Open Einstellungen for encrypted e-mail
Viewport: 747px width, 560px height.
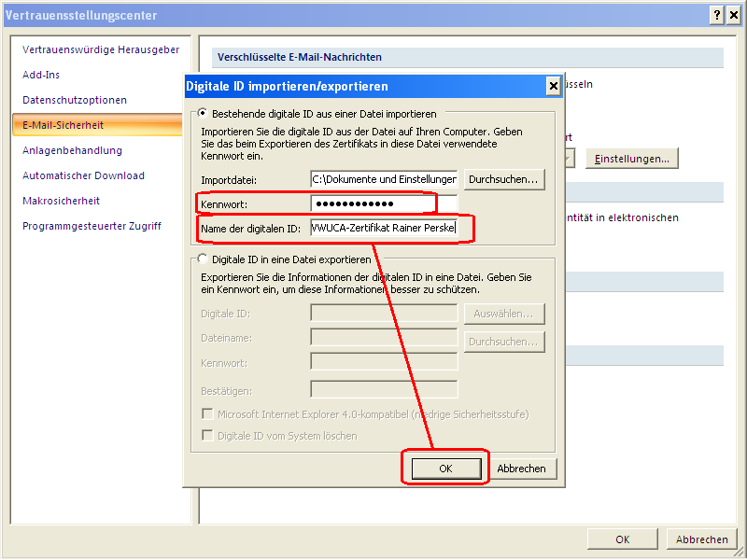click(632, 159)
